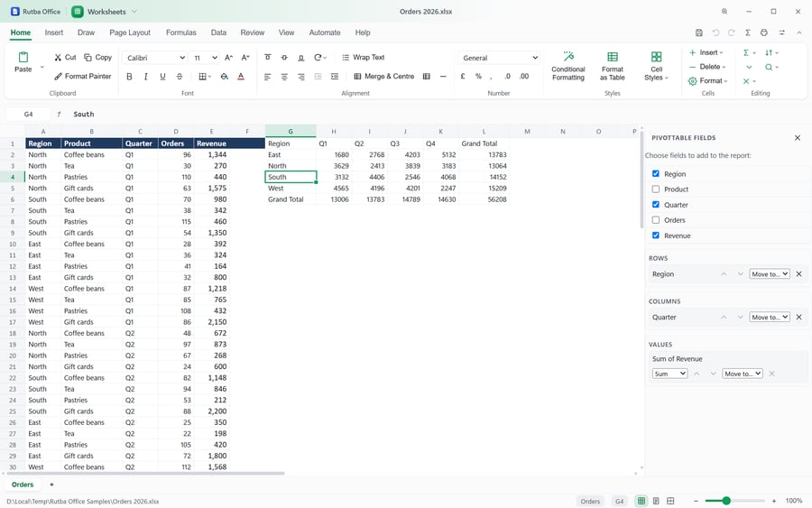Click the Print icon in top right
The image size is (812, 508).
(x=764, y=32)
